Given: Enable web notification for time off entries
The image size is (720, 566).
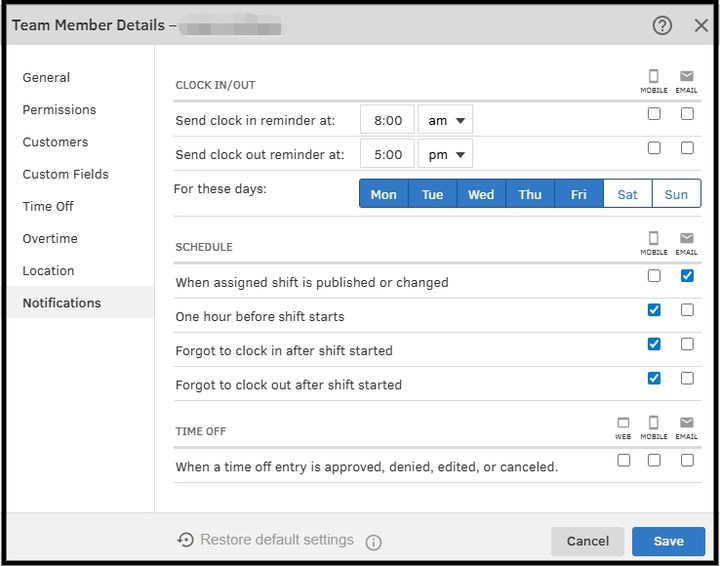Looking at the screenshot, I should [x=624, y=461].
